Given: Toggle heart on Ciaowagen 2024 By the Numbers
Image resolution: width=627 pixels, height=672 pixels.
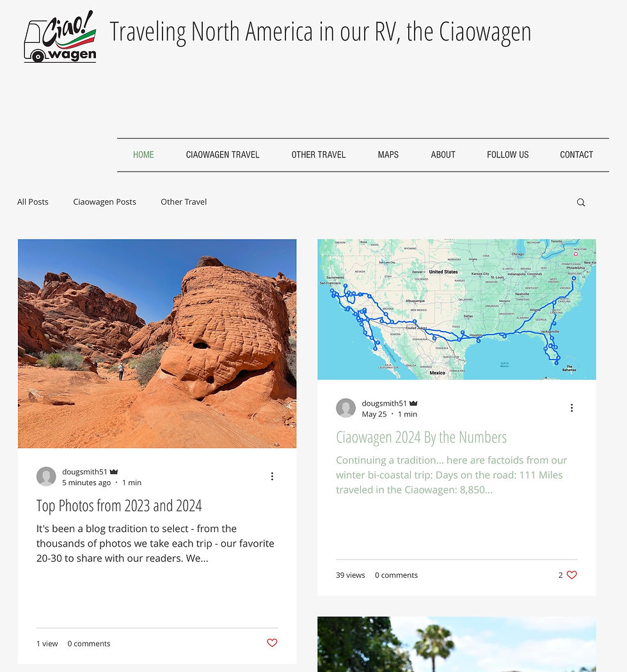Looking at the screenshot, I should coord(572,575).
